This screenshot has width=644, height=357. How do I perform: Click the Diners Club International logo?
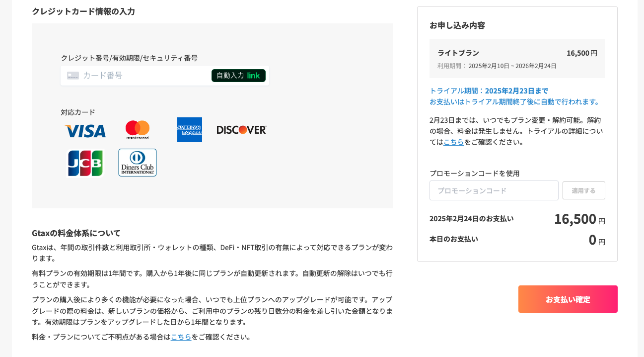[138, 163]
